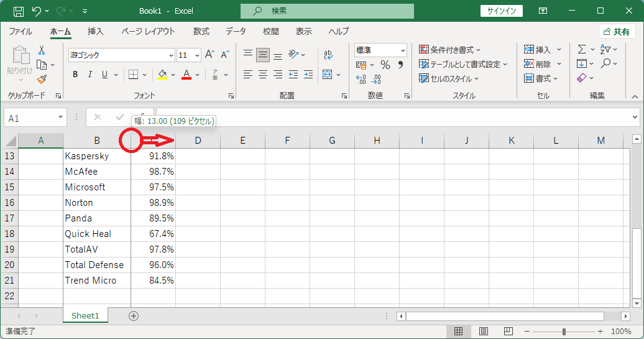
Task: Open font name dropdown 游ゴシック
Action: click(x=172, y=55)
